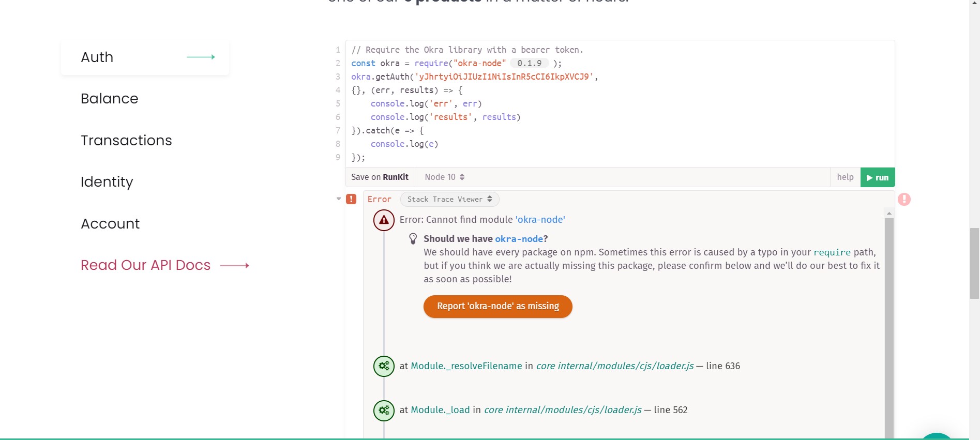
Task: Open the Module._resolveFilename link
Action: tap(466, 366)
